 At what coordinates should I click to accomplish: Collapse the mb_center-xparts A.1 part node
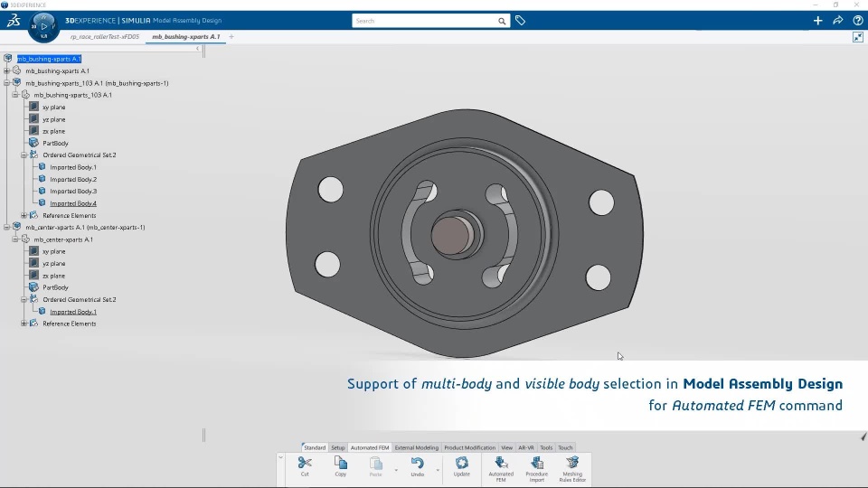[15, 239]
